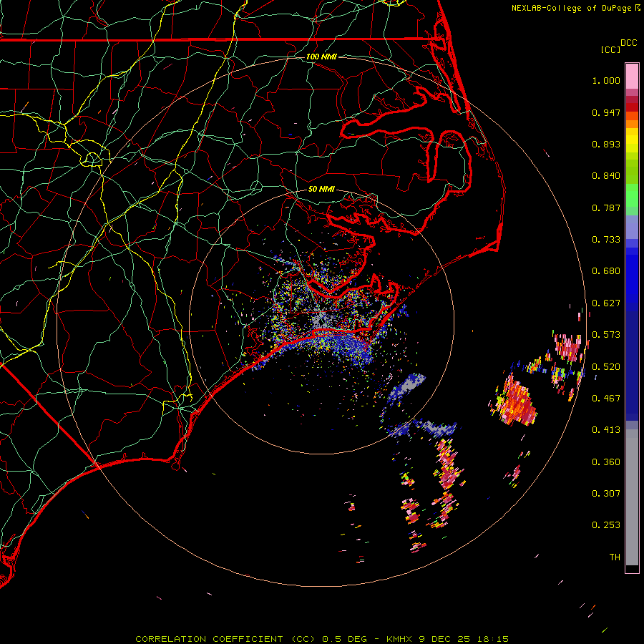Click the 0.573 scale value
This screenshot has width=644, height=644.
coord(606,335)
